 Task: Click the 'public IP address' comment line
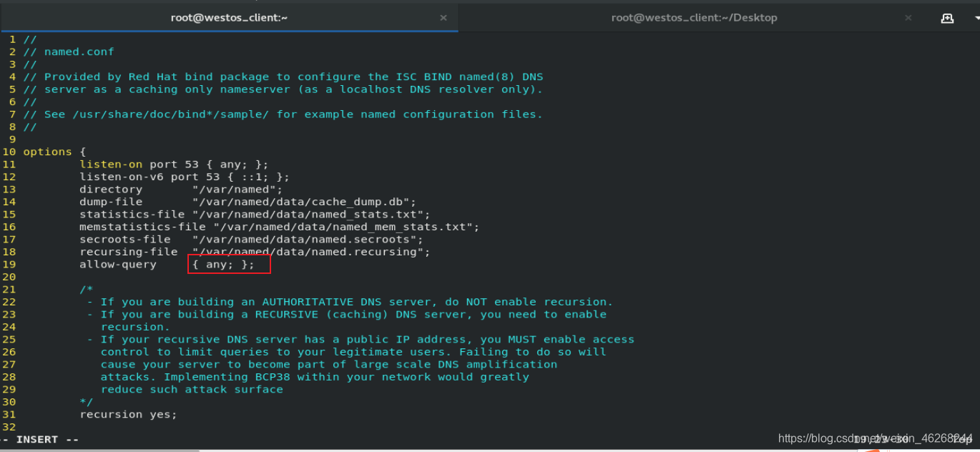pos(361,339)
